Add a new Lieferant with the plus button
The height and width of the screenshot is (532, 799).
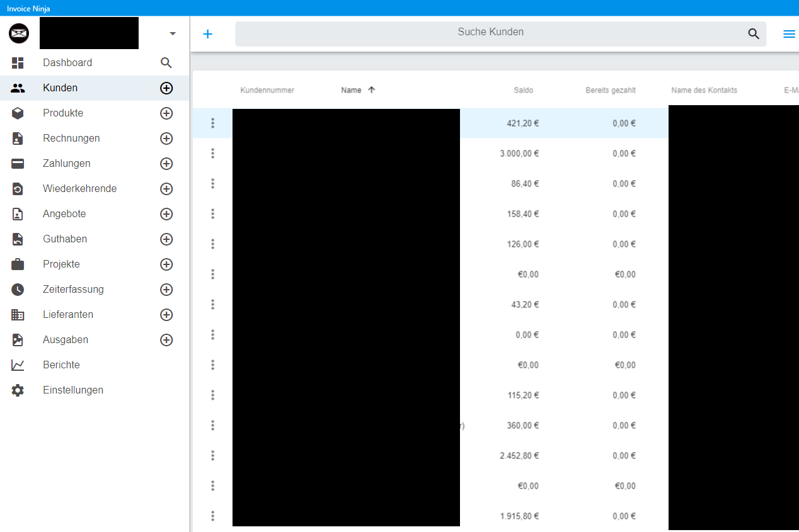point(166,314)
